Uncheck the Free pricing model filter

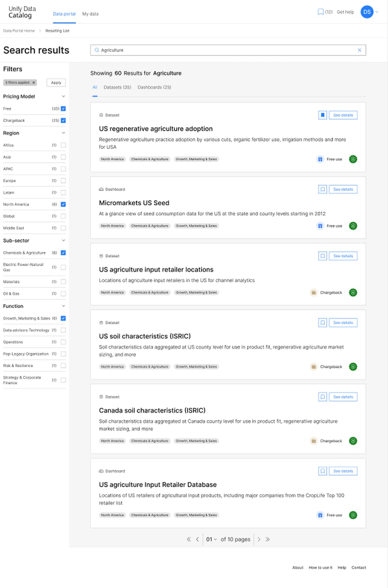[x=63, y=109]
